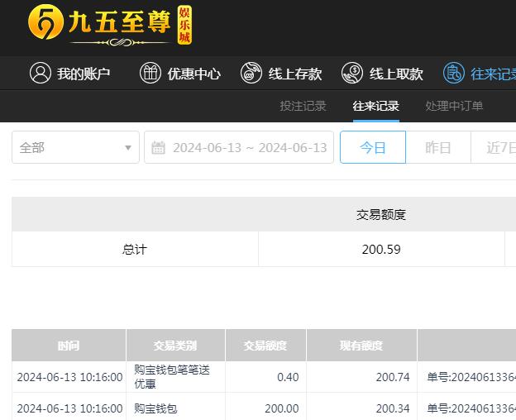Filter records by 昨日
516x420 pixels.
[x=438, y=147]
